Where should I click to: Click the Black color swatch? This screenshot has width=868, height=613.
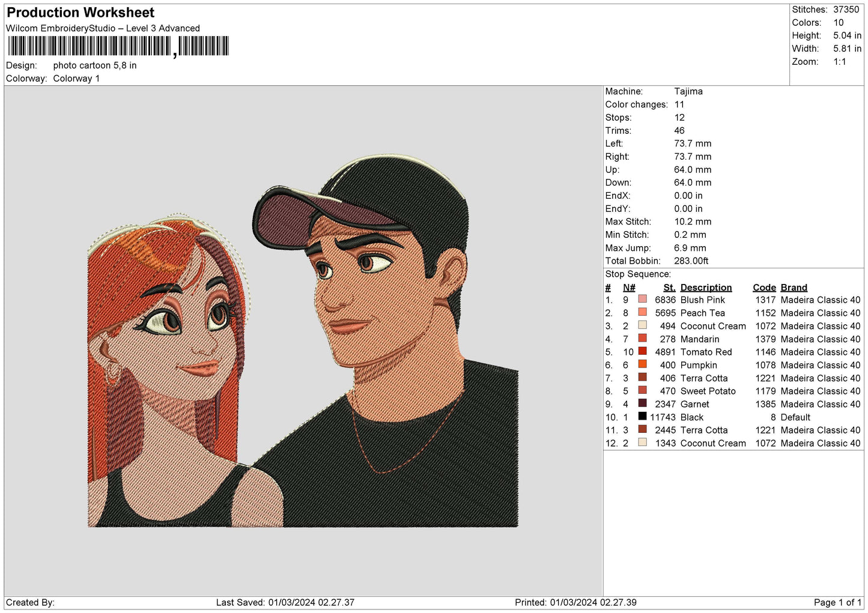point(643,417)
